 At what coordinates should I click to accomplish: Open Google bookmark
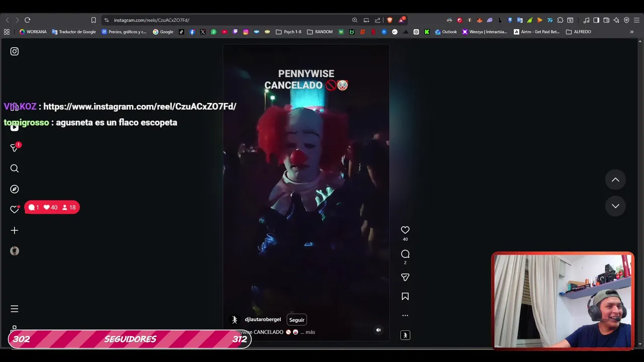pyautogui.click(x=163, y=32)
